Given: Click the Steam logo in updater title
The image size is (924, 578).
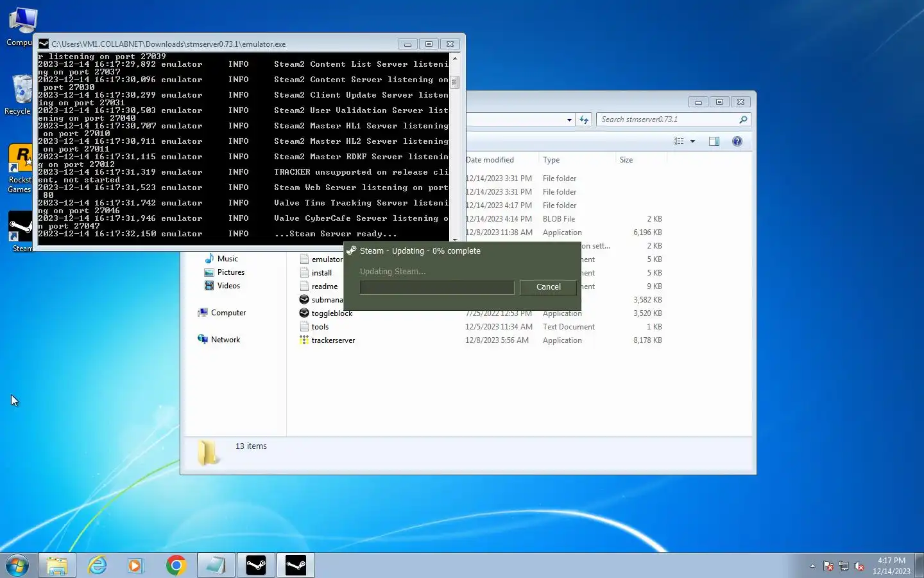Looking at the screenshot, I should [x=351, y=250].
